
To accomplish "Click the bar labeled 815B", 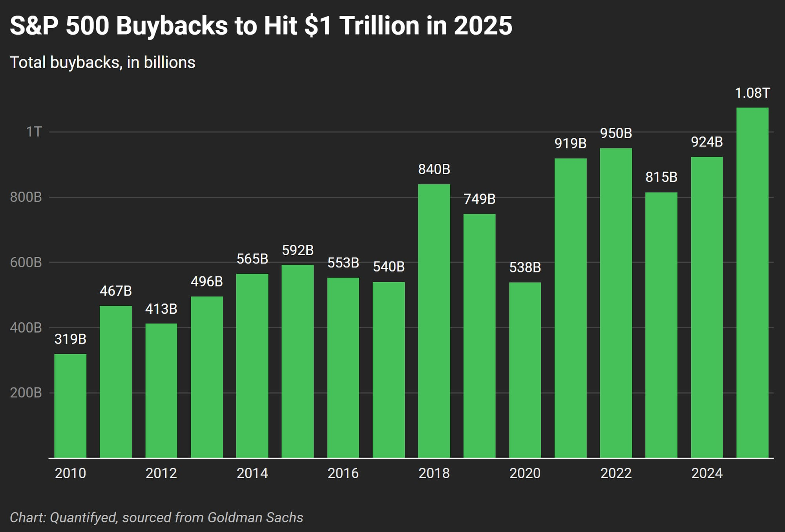I will tap(661, 325).
